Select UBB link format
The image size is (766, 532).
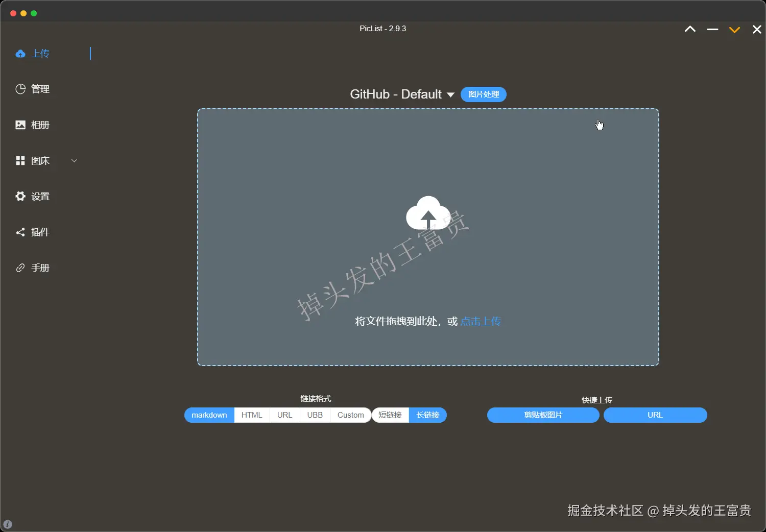click(x=315, y=415)
